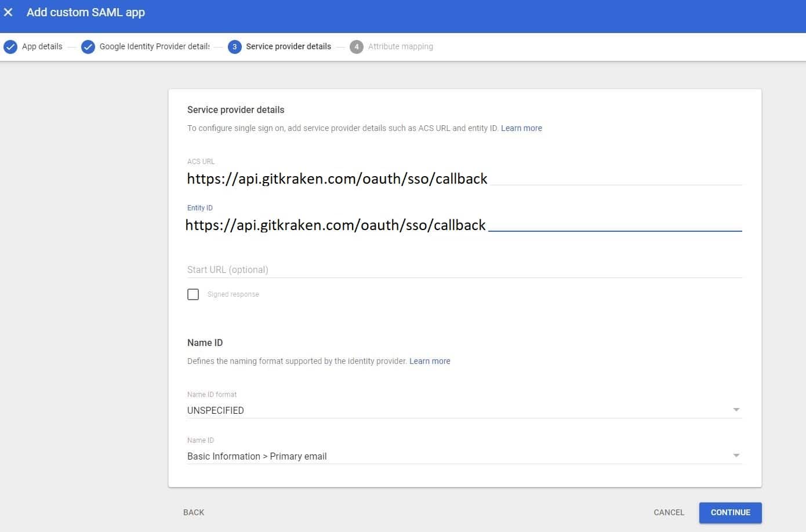Click into the Start URL optional field
This screenshot has width=806, height=532.
(464, 269)
